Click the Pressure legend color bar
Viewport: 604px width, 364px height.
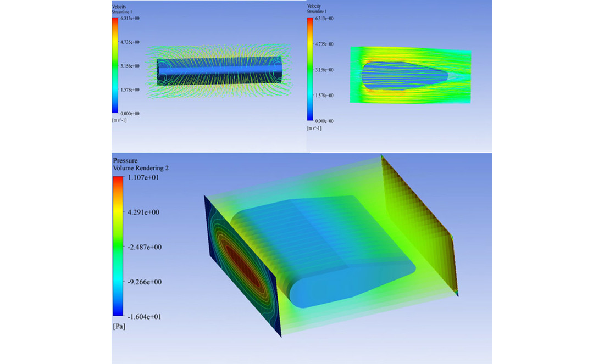[x=118, y=246]
